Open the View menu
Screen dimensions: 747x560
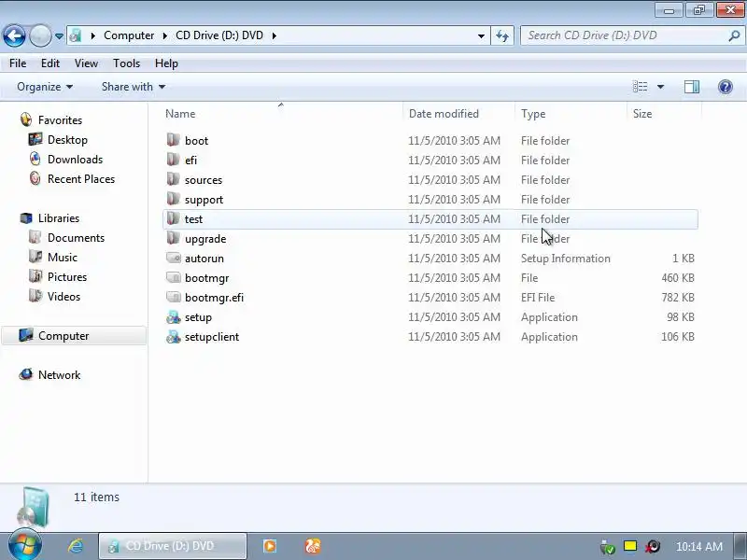click(x=86, y=63)
